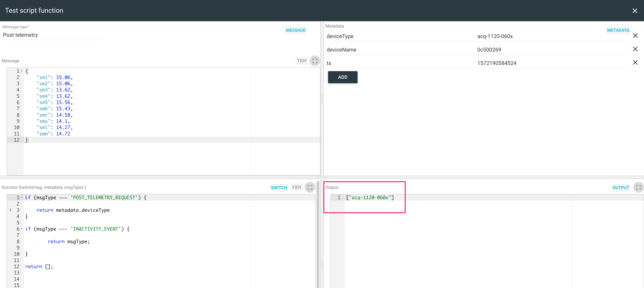Click the "sm1": 15.06 line in Message

coord(55,78)
